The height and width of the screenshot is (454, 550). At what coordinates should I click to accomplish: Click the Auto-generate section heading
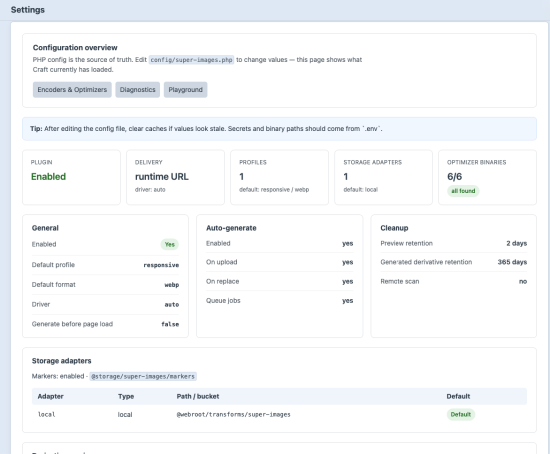(x=231, y=228)
